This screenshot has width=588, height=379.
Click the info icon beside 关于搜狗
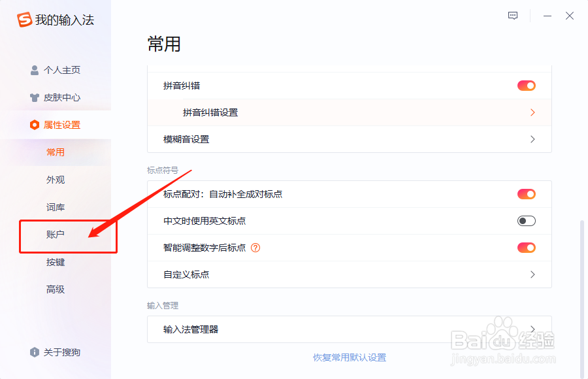35,352
